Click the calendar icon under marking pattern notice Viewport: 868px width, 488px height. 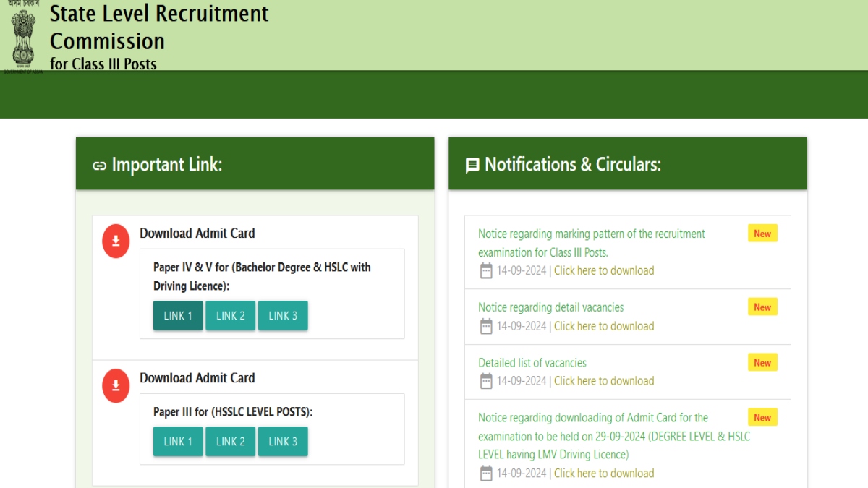tap(486, 271)
